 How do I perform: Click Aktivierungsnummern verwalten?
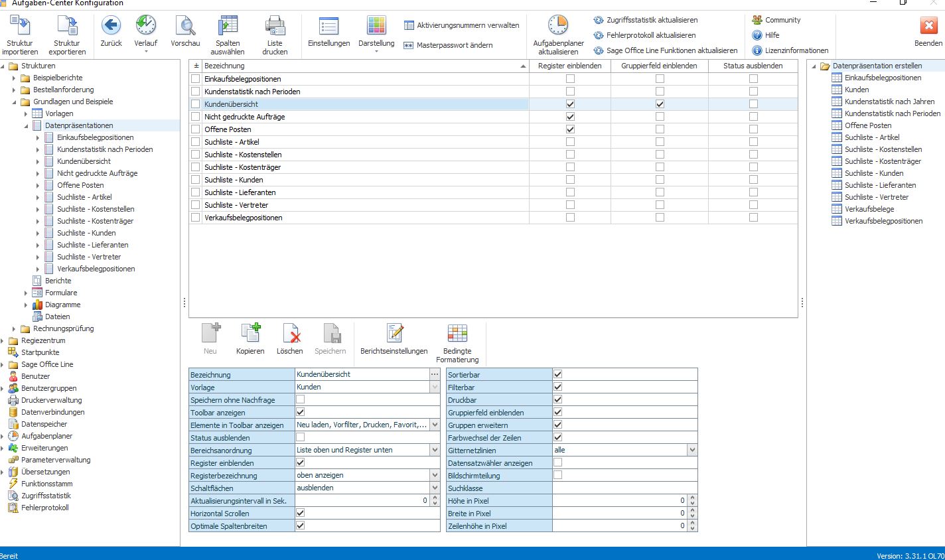(463, 25)
